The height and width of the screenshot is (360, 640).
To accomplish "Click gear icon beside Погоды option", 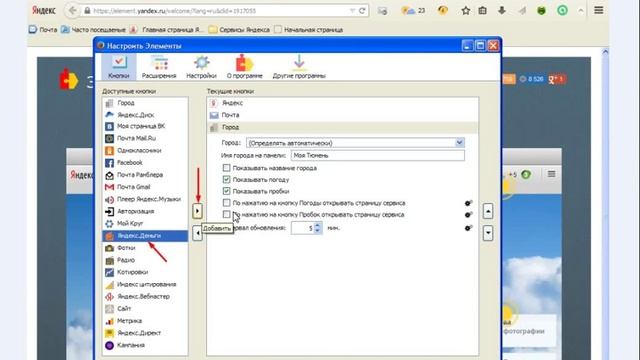I will [x=468, y=203].
